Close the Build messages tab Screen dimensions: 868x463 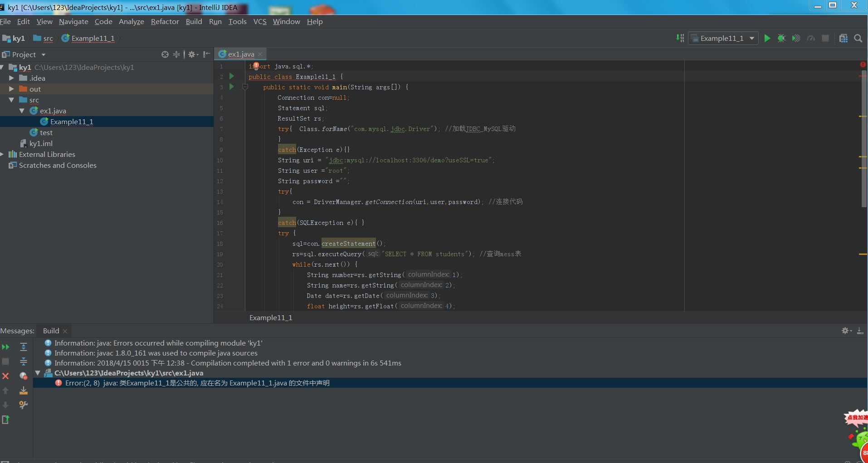65,331
